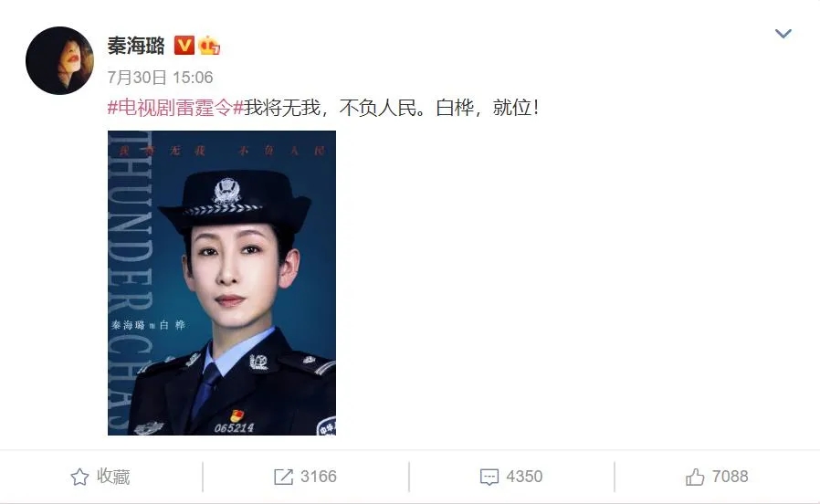The width and height of the screenshot is (820, 504).
Task: Click the thumbs-up like icon
Action: click(x=695, y=477)
